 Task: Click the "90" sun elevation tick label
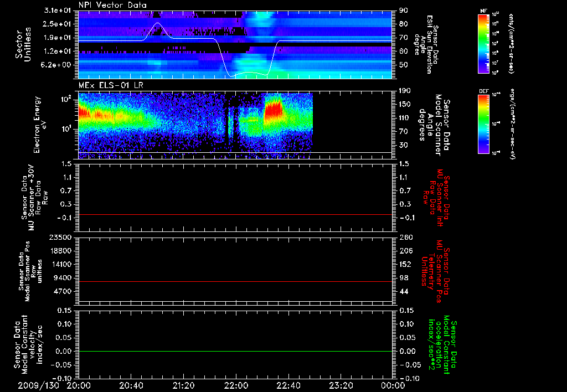pyautogui.click(x=403, y=11)
